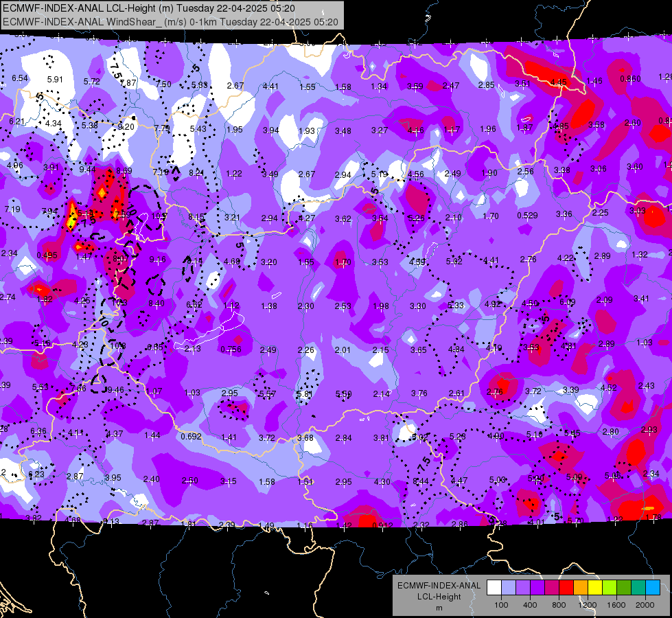Click the lime-green legend color swatch
This screenshot has width=672, height=618.
610,588
